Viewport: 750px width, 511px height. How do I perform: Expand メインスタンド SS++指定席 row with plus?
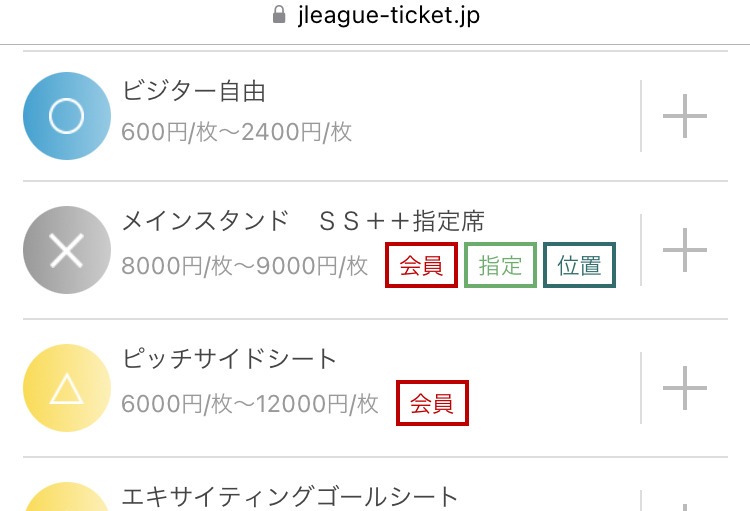[x=684, y=250]
